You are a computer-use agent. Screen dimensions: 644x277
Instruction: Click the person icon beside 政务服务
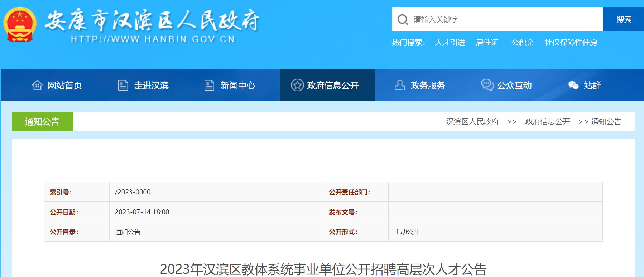tap(400, 85)
